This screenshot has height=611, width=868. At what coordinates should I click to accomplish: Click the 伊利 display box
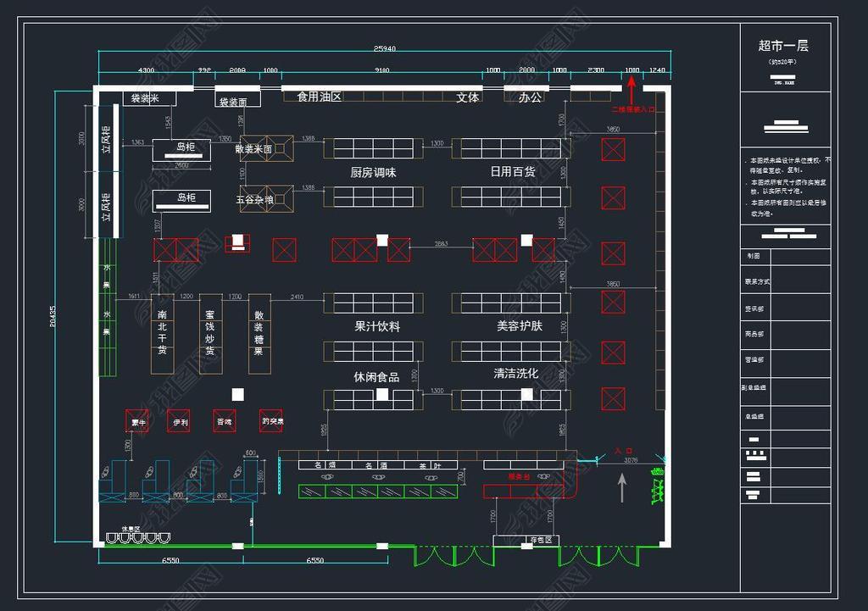tap(178, 421)
